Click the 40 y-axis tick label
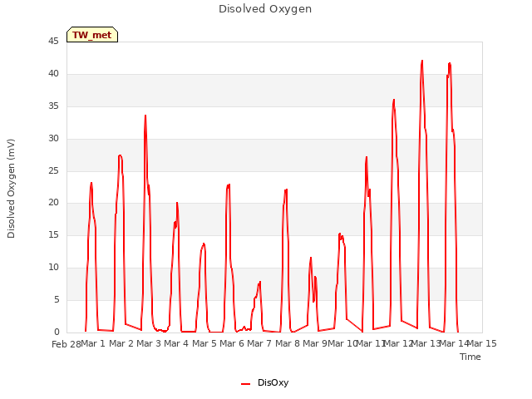The height and width of the screenshot is (399, 532). [x=53, y=74]
